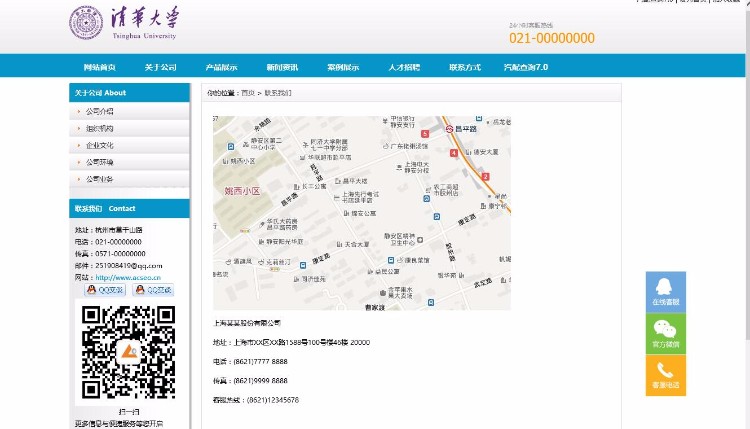Click the phone line (8621)7777 8888
The width and height of the screenshot is (750, 429).
(x=250, y=362)
